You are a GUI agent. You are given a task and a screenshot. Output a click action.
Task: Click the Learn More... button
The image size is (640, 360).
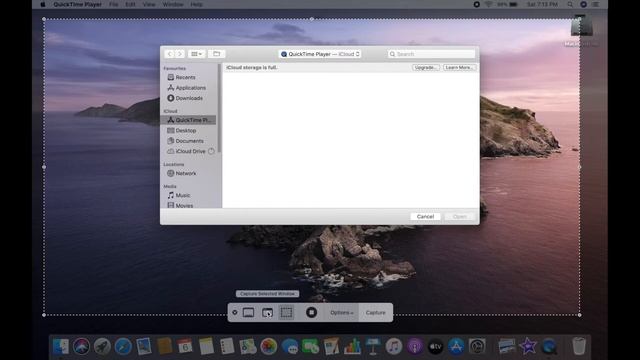[x=460, y=68]
